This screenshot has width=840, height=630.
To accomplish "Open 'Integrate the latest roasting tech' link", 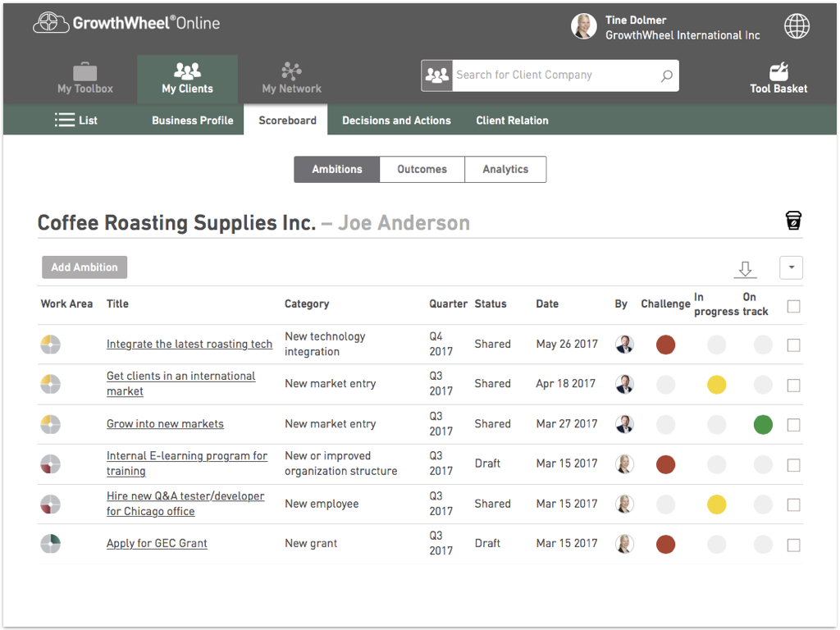I will 189,344.
